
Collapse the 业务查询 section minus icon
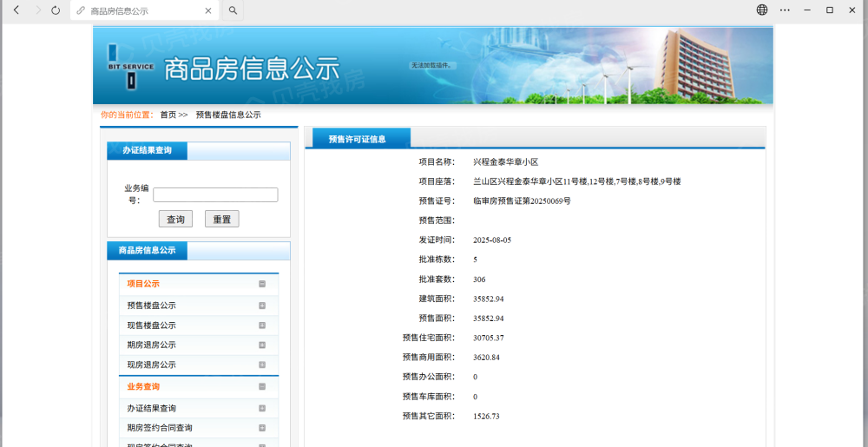tap(262, 386)
